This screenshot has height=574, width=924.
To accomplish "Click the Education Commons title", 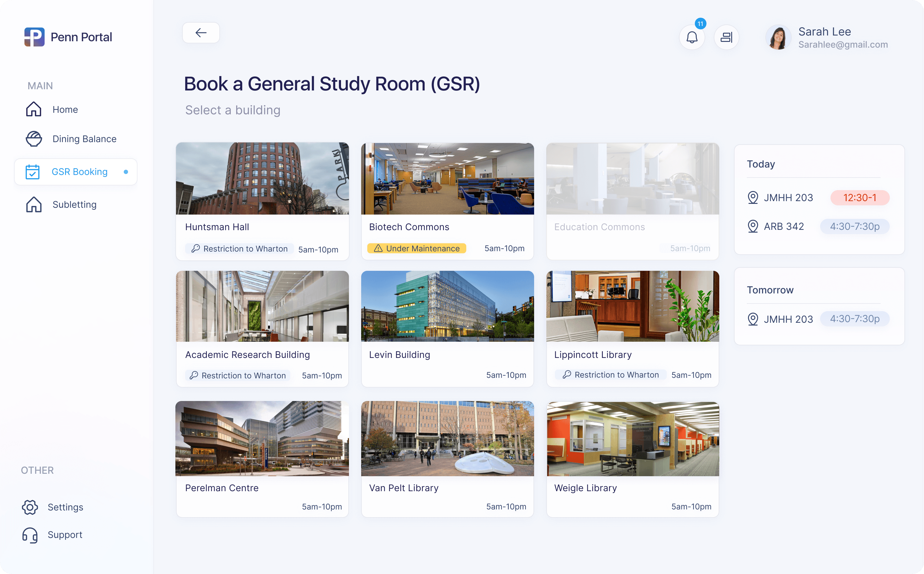I will 599,227.
